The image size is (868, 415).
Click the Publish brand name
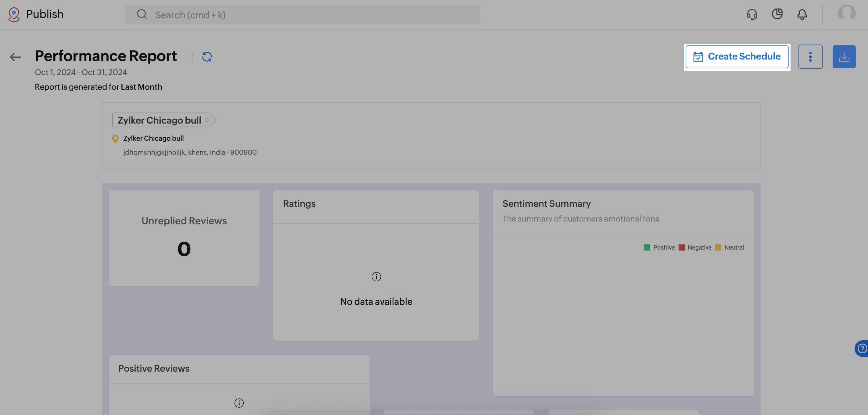click(45, 14)
